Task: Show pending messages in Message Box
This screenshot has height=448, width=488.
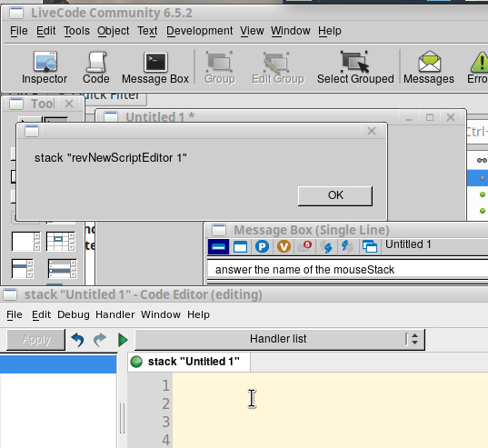Action: click(x=304, y=246)
